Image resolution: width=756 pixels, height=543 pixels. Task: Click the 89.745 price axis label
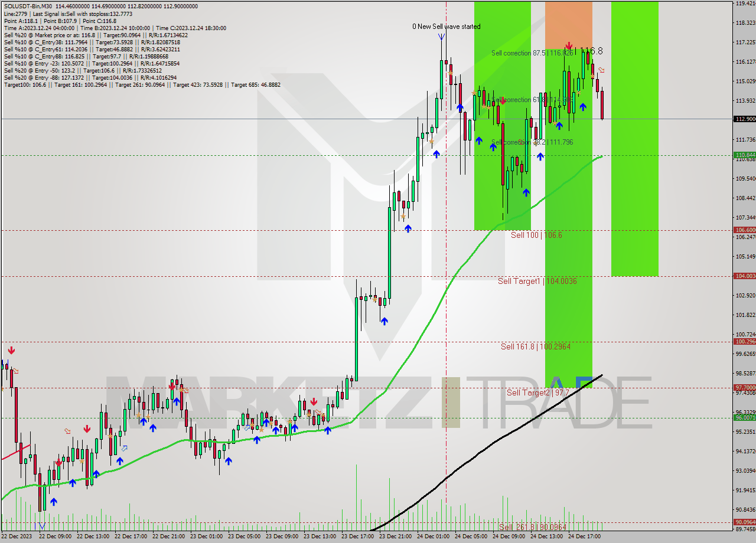click(744, 529)
